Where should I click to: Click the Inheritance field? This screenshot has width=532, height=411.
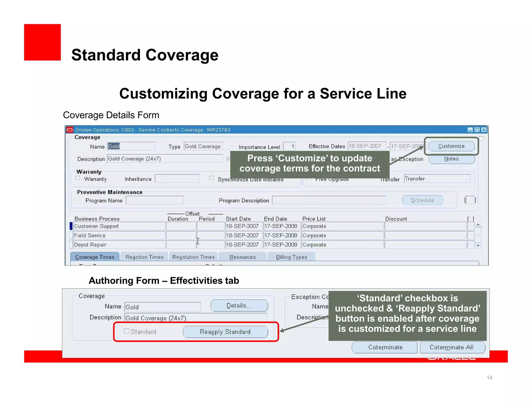[x=177, y=178]
